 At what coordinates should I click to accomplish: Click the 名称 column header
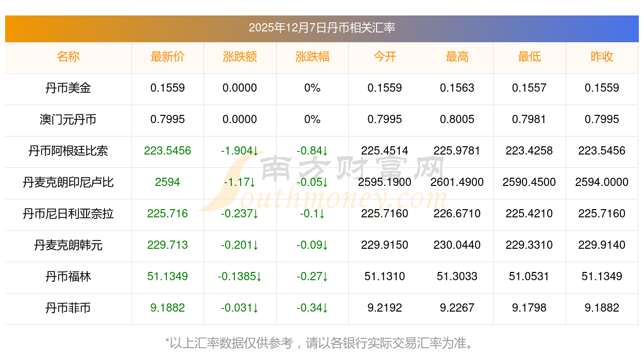(68, 57)
